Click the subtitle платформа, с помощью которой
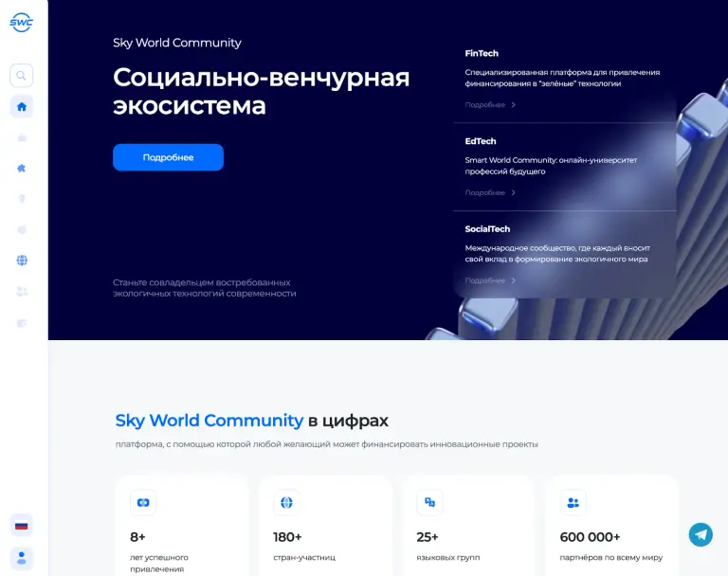Screen dimensions: 728x576 click(326, 444)
